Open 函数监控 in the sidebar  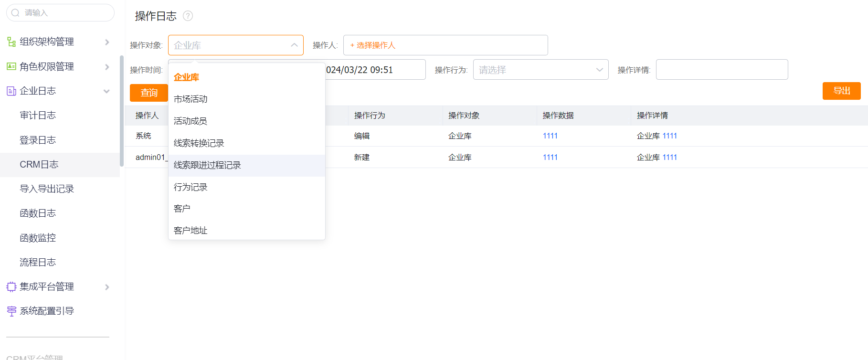(x=38, y=238)
